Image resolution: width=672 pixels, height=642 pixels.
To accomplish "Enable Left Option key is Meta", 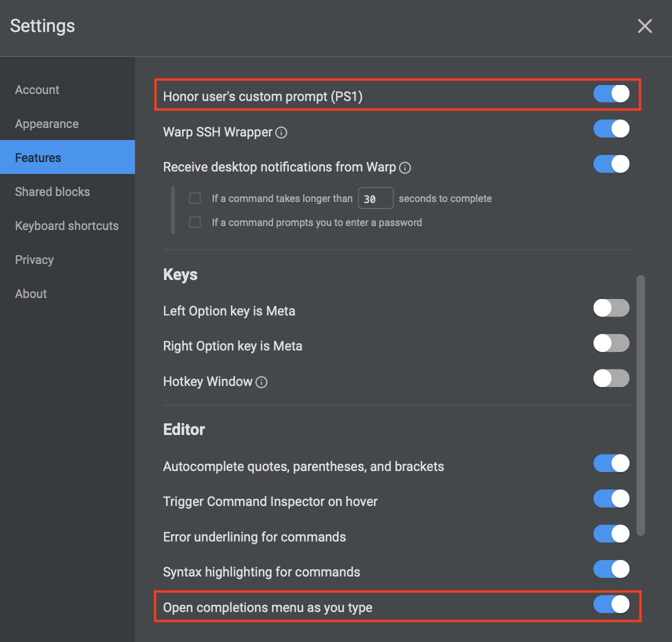I will click(611, 308).
